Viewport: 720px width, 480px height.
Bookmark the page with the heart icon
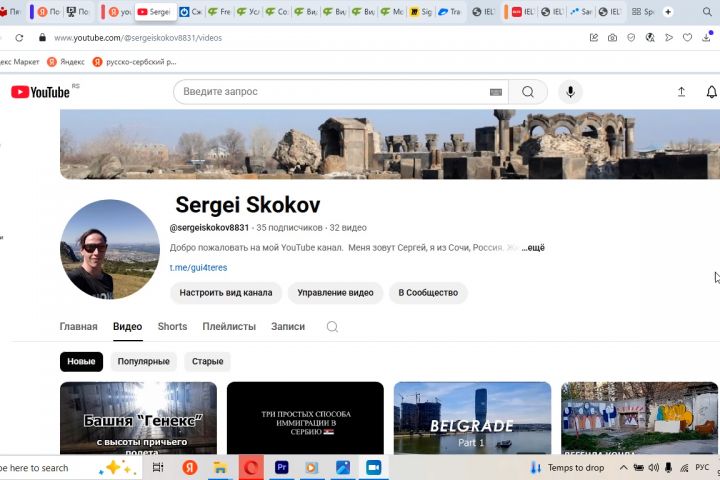tap(687, 38)
